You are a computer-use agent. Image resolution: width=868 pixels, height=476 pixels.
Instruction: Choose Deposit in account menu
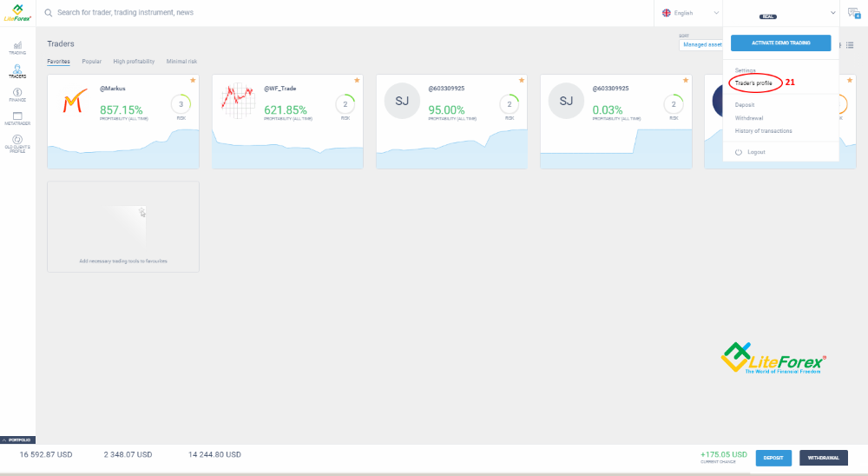745,105
